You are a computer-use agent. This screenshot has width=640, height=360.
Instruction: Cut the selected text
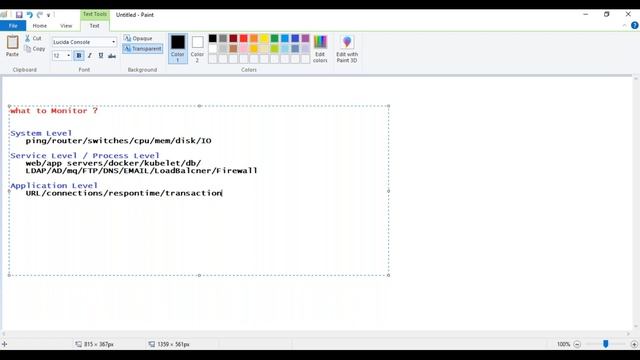(33, 38)
